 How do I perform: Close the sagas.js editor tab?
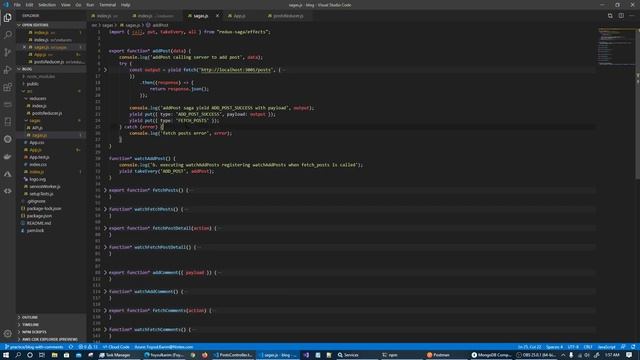click(217, 16)
